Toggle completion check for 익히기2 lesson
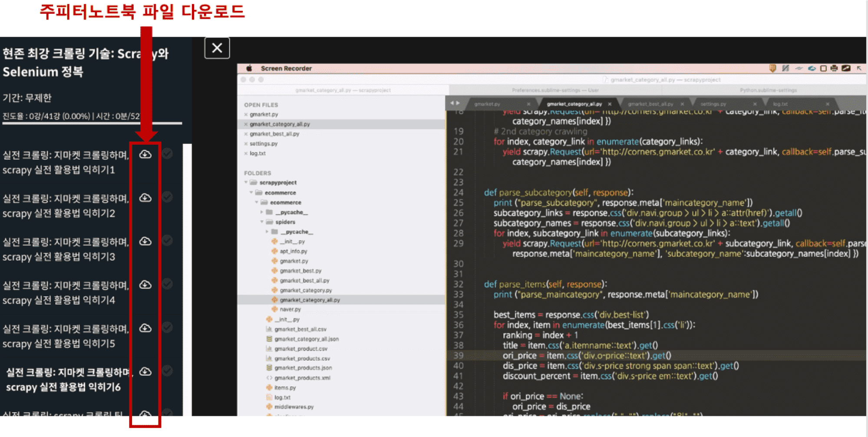The height and width of the screenshot is (437, 868). tap(167, 197)
